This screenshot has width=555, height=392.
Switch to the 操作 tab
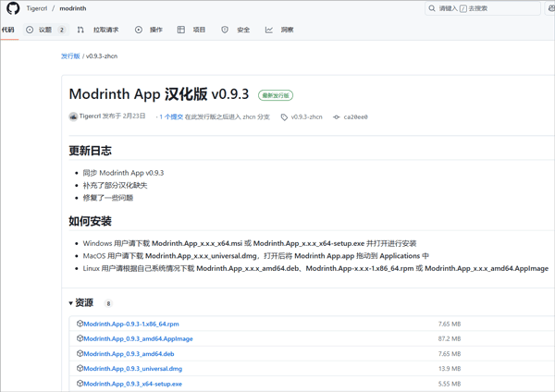(x=155, y=30)
